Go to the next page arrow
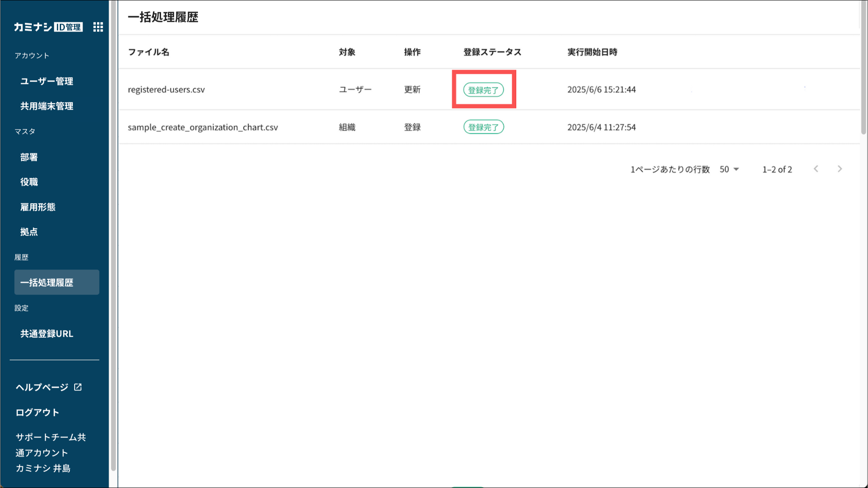The height and width of the screenshot is (488, 868). [840, 169]
